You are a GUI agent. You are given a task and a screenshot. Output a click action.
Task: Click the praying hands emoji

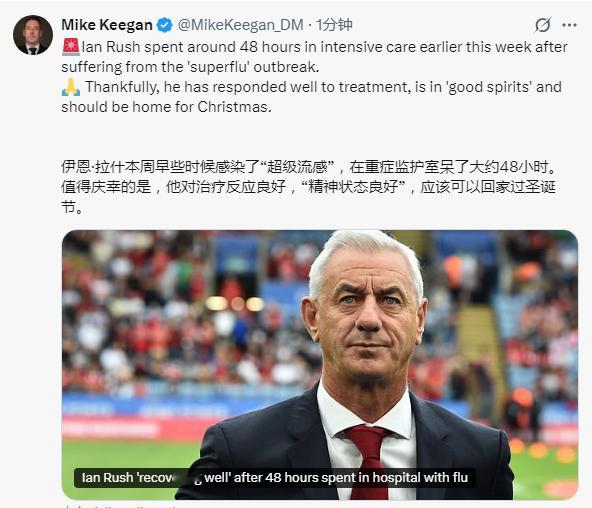pos(71,87)
